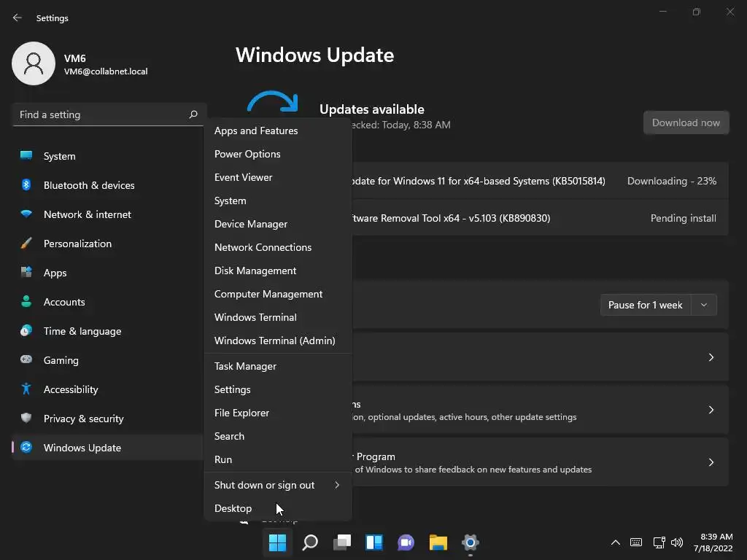Open System settings category
The height and width of the screenshot is (560, 747).
coord(108,156)
